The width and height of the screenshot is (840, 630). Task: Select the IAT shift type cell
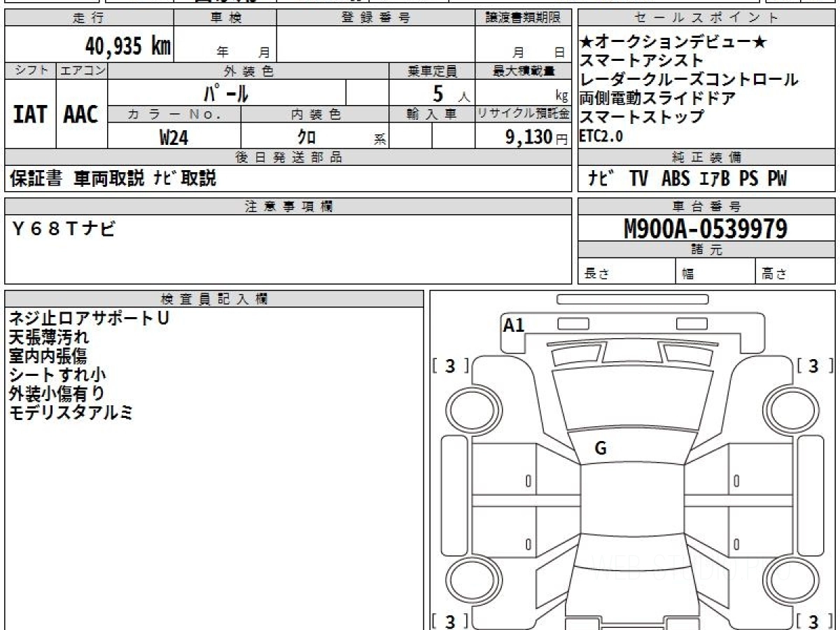coord(30,115)
